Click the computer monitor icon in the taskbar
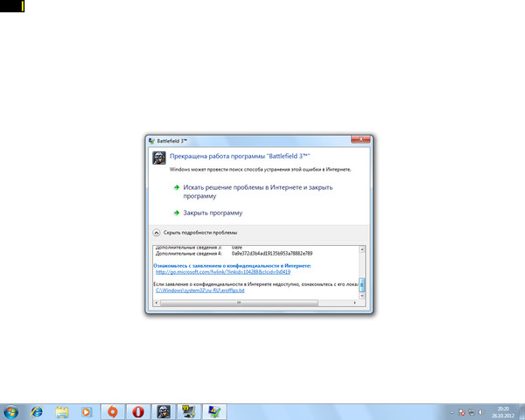Viewport: 525px width, 420px height. tap(186, 411)
